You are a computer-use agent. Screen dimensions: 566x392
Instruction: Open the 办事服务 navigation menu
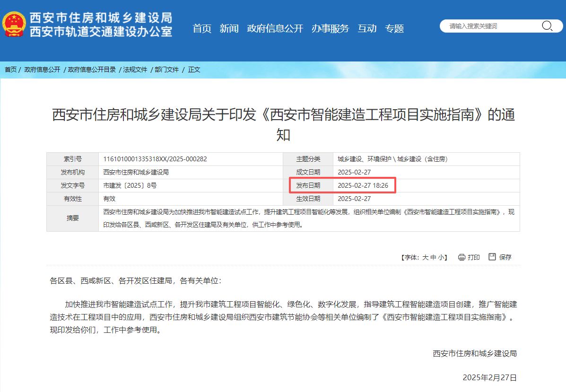(x=330, y=28)
